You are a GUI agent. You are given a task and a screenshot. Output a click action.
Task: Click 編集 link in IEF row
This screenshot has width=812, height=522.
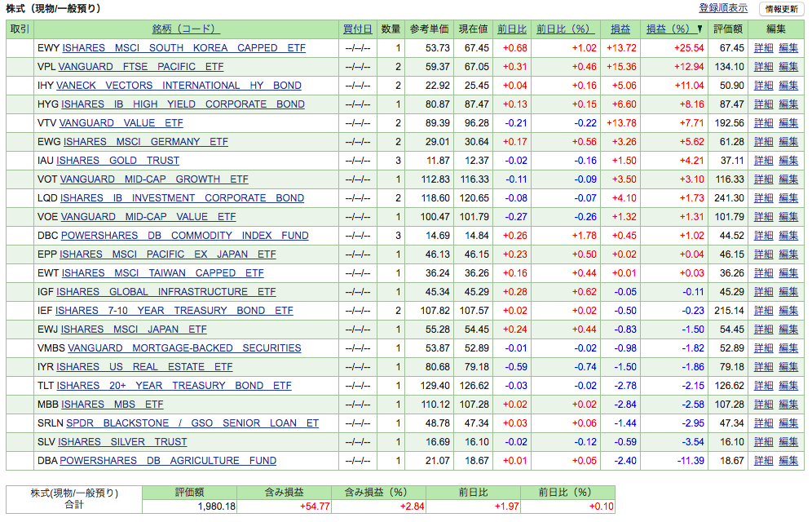788,311
